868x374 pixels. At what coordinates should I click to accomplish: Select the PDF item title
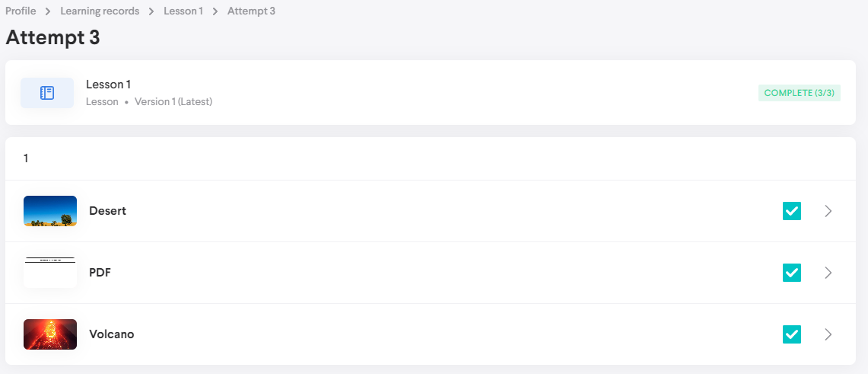click(x=100, y=273)
